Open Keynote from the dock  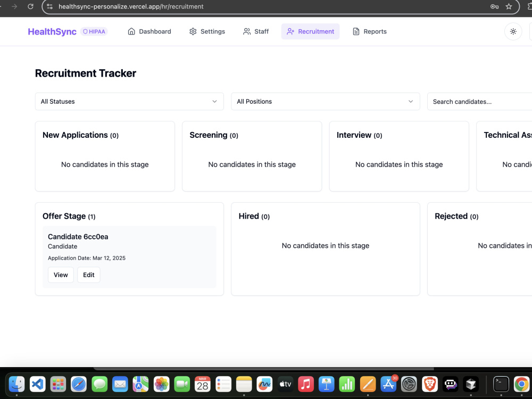click(327, 385)
